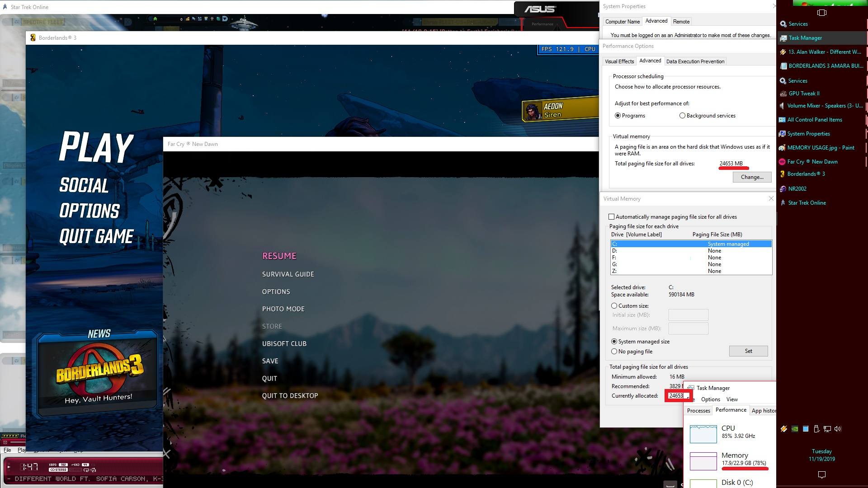Click the Winamp tray icon
The height and width of the screenshot is (488, 868).
[x=783, y=429]
